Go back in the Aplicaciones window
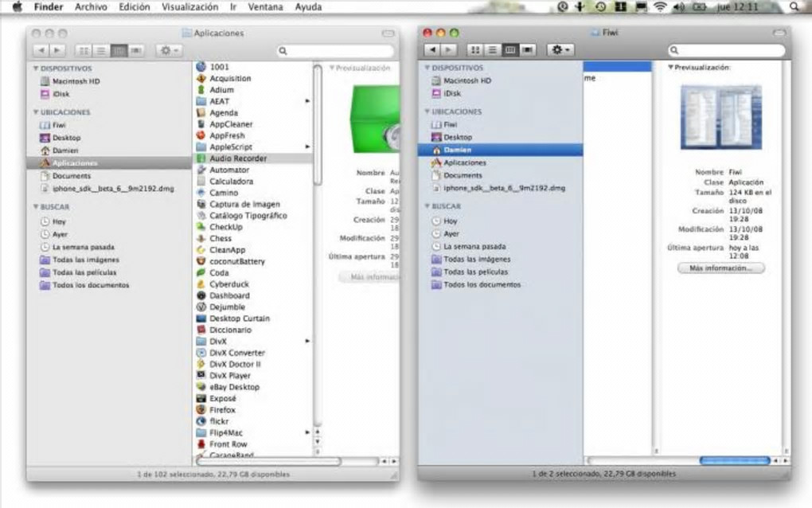 41,50
